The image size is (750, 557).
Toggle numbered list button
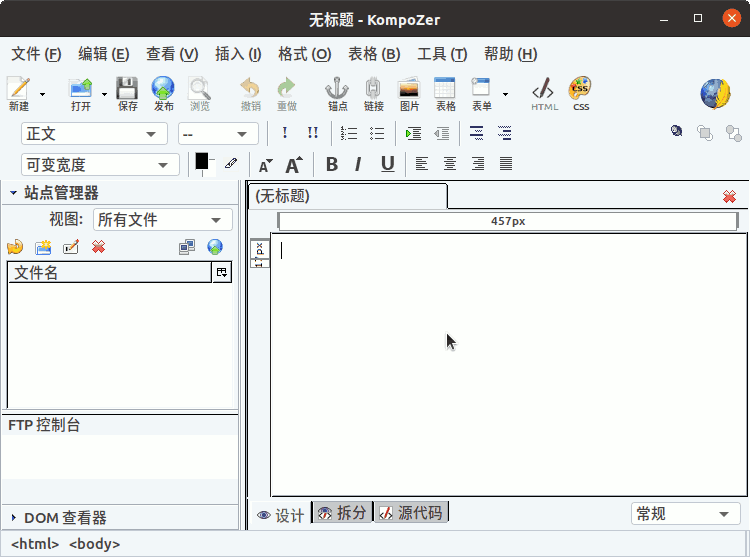[349, 133]
